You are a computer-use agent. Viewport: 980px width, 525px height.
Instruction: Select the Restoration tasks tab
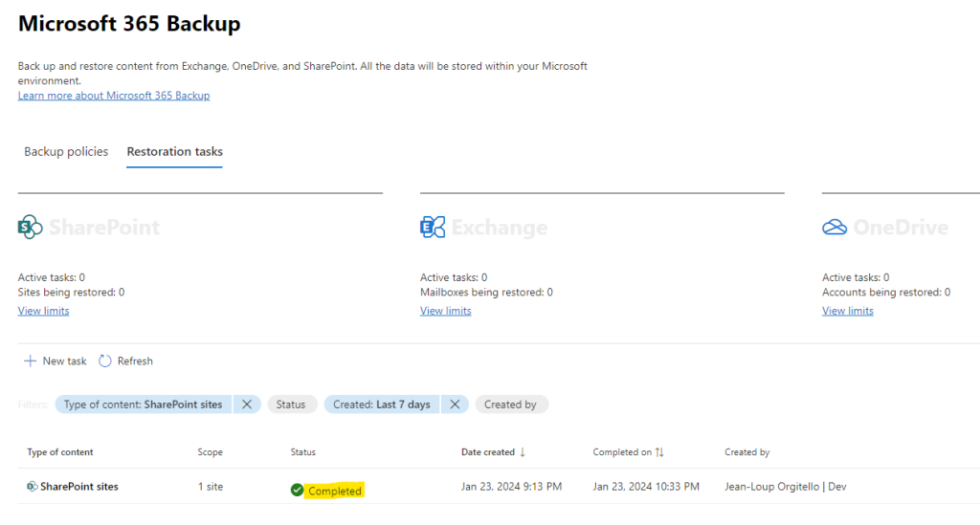(174, 152)
